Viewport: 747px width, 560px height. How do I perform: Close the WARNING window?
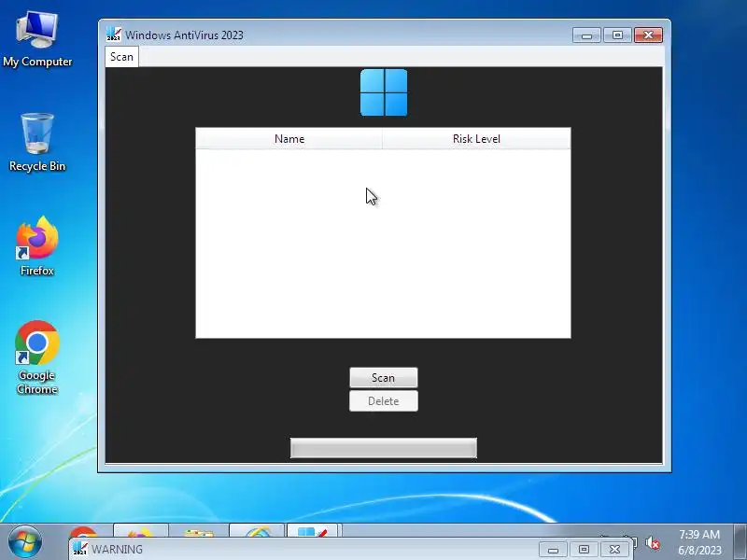[x=614, y=550]
